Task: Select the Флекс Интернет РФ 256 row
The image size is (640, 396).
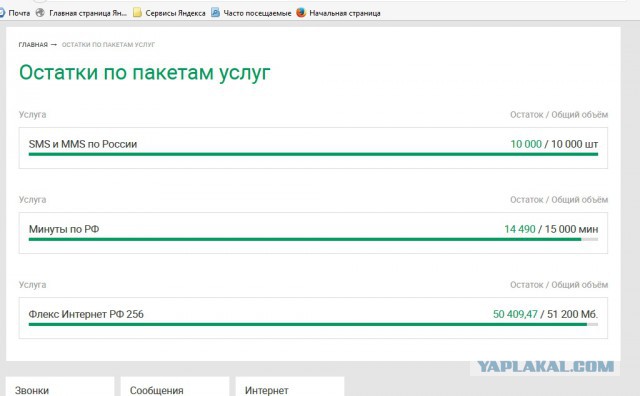Action: coord(313,318)
